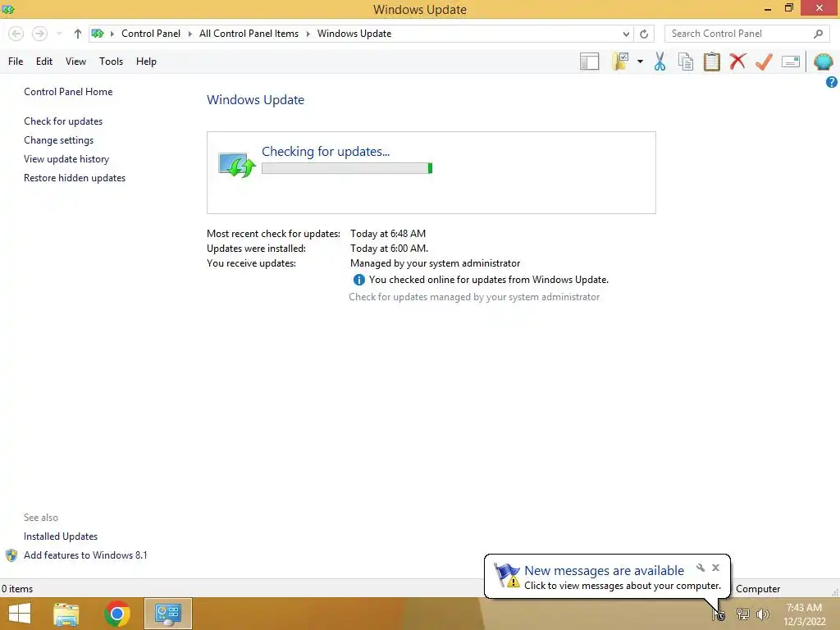Go to Control Panel Home
The width and height of the screenshot is (840, 630).
(68, 92)
